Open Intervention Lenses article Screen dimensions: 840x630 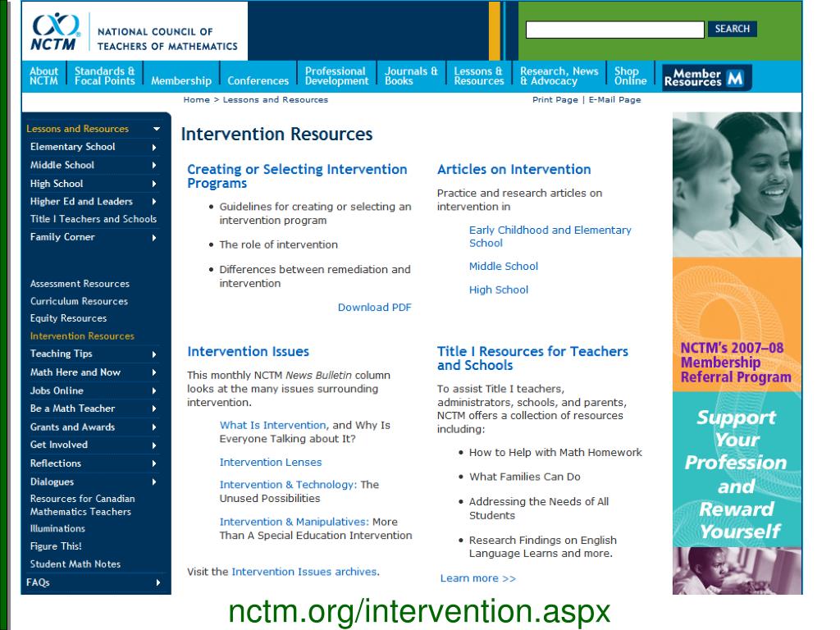click(x=271, y=463)
